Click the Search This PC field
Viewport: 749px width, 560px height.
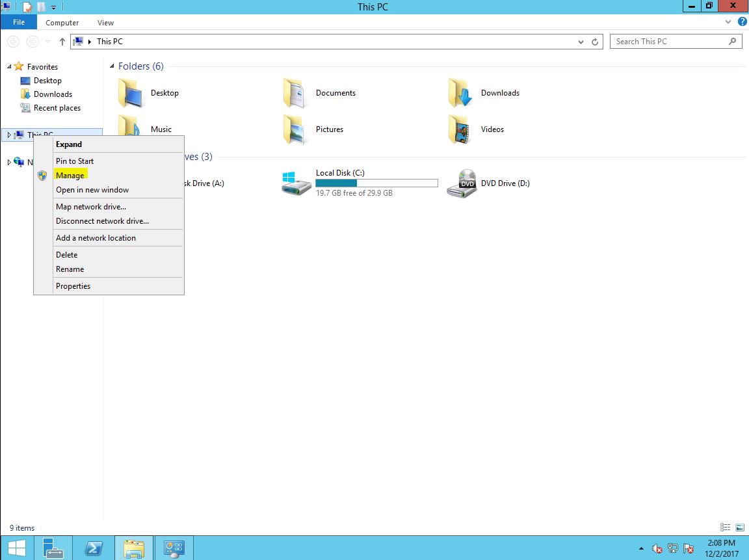pos(670,42)
